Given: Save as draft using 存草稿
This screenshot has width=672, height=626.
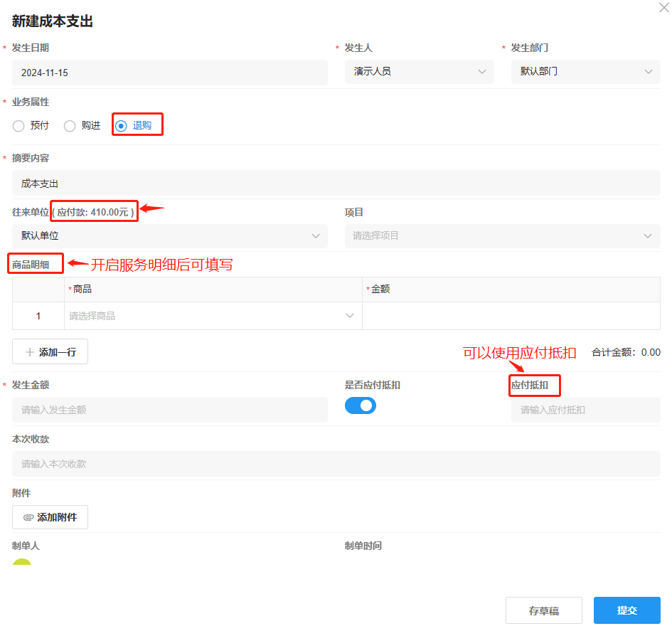Looking at the screenshot, I should point(543,610).
